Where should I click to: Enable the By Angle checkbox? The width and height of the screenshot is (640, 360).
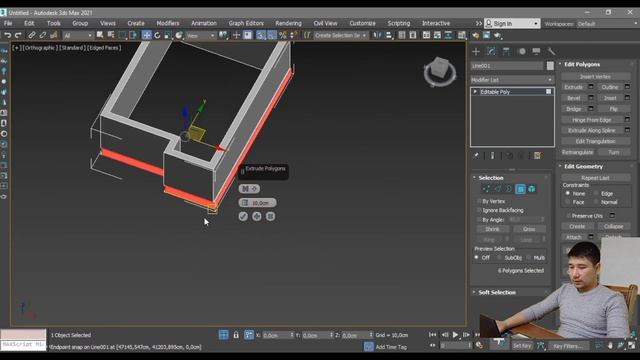pyautogui.click(x=479, y=220)
